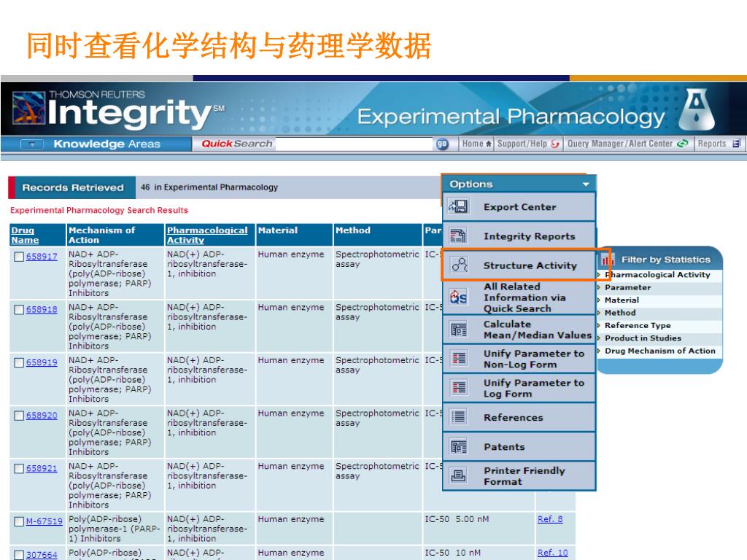Tick the checkbox for drug 658920
The image size is (747, 560).
click(x=18, y=416)
